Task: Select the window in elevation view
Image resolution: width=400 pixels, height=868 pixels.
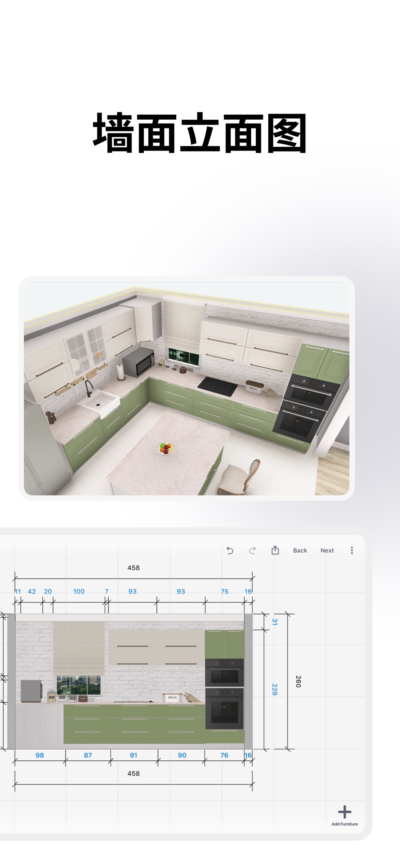Action: tap(79, 686)
